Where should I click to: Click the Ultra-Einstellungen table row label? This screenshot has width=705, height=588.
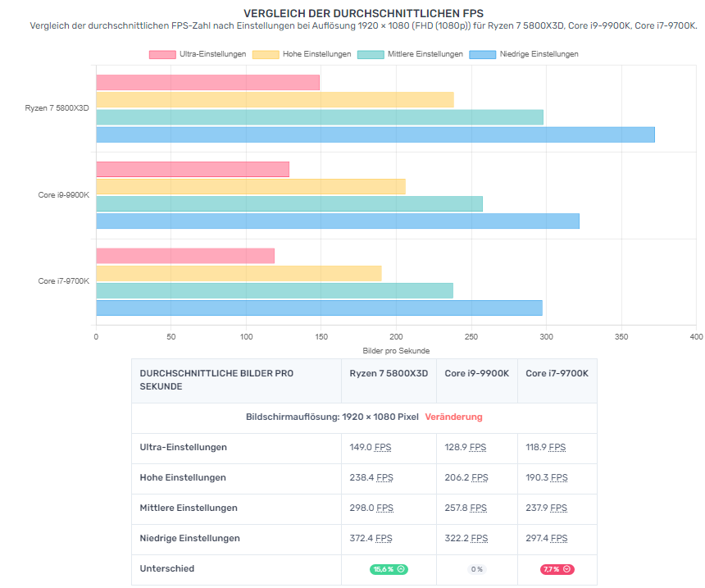pos(183,447)
